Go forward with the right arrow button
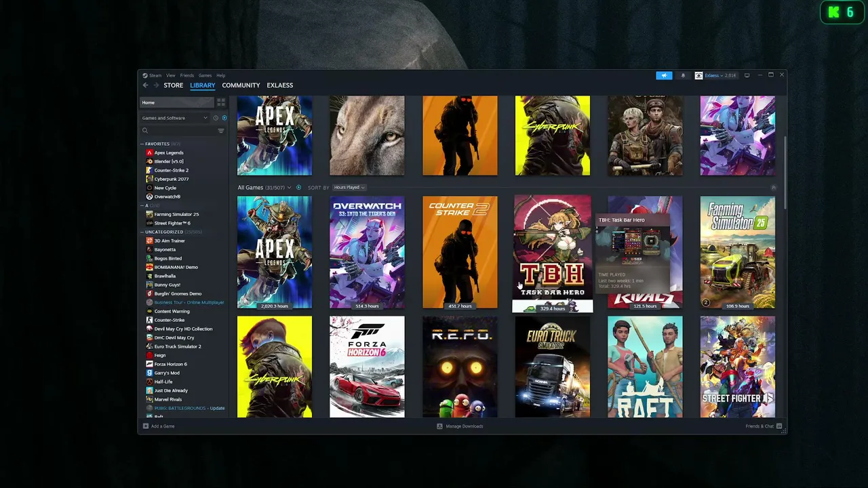Screen dimensions: 868x488 tap(156, 85)
